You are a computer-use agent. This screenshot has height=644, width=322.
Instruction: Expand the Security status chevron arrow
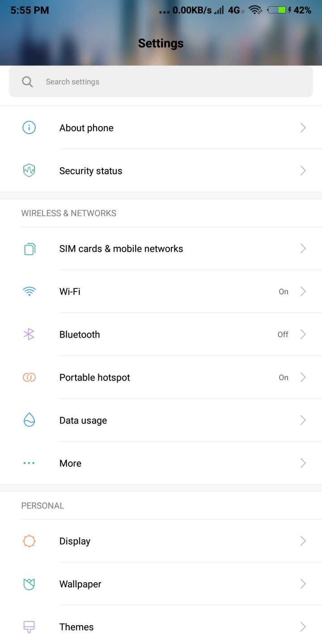tap(303, 170)
